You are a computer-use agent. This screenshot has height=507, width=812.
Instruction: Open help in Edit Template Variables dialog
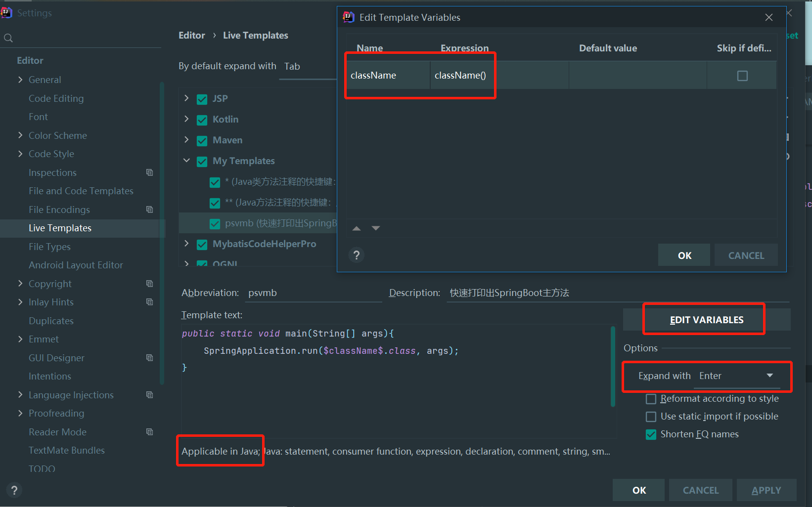pos(356,255)
